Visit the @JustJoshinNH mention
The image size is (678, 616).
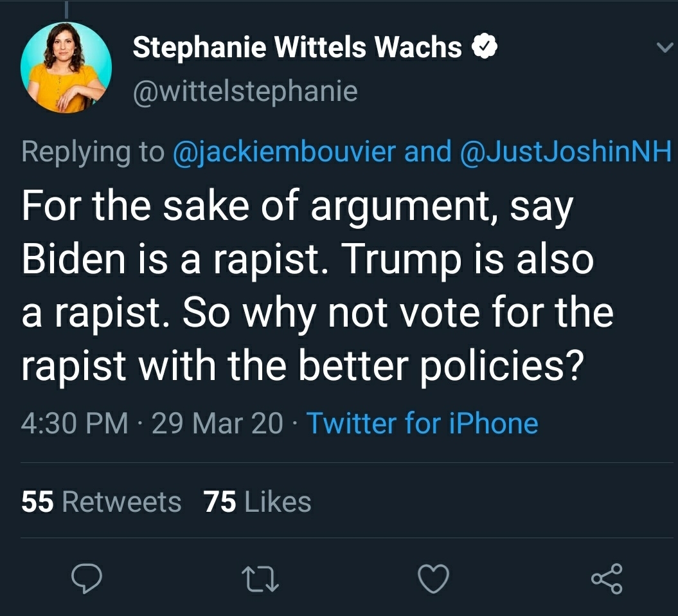click(566, 152)
